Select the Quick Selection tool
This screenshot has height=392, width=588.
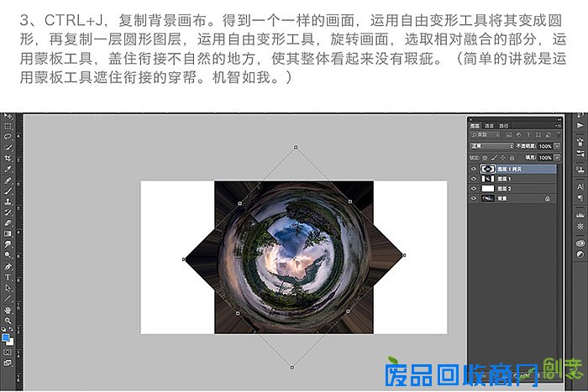pos(8,148)
